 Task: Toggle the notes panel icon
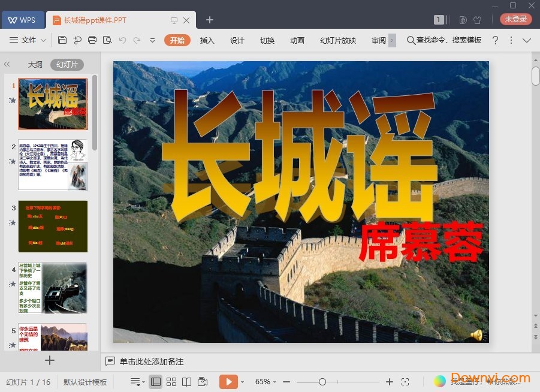pos(111,360)
